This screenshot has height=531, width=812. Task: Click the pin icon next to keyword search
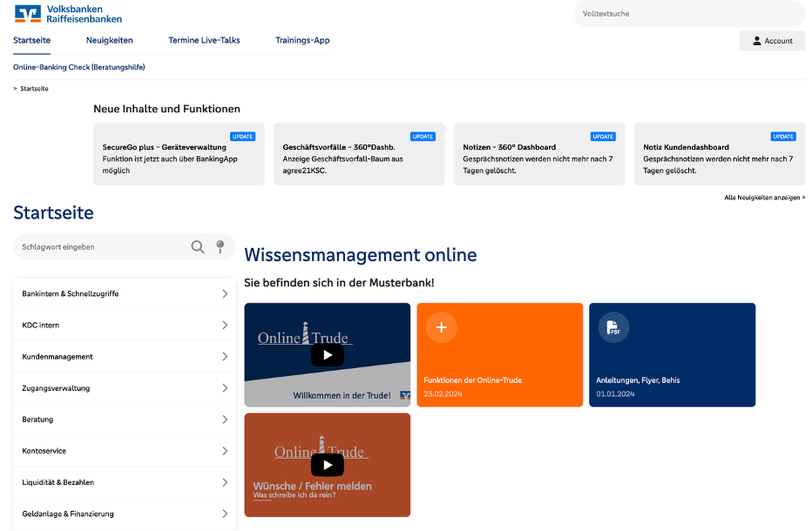(220, 247)
